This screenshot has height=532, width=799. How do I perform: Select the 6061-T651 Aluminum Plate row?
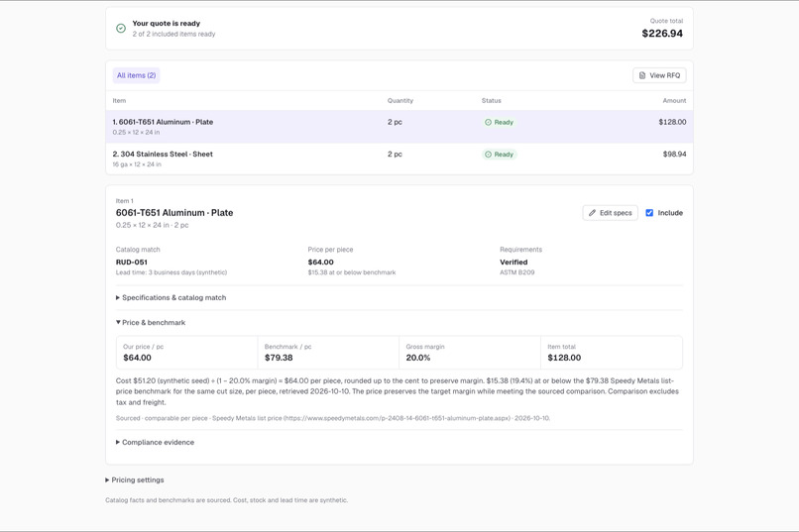click(x=399, y=127)
